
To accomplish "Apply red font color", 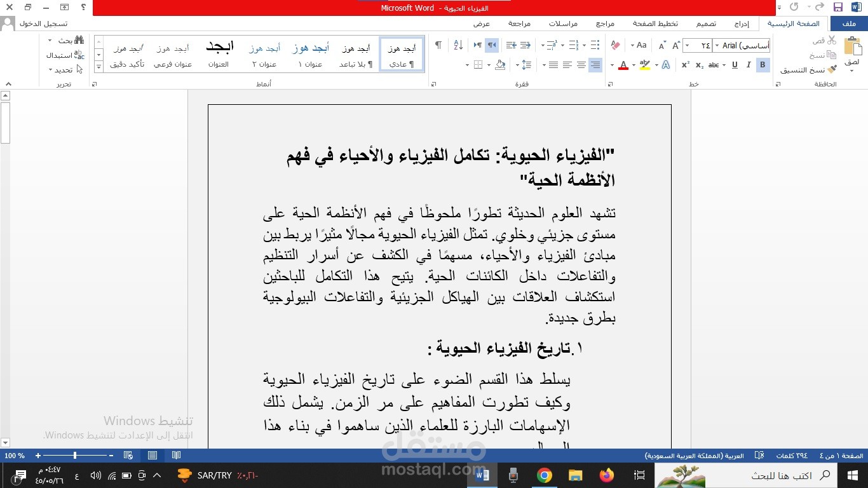I will (x=623, y=65).
